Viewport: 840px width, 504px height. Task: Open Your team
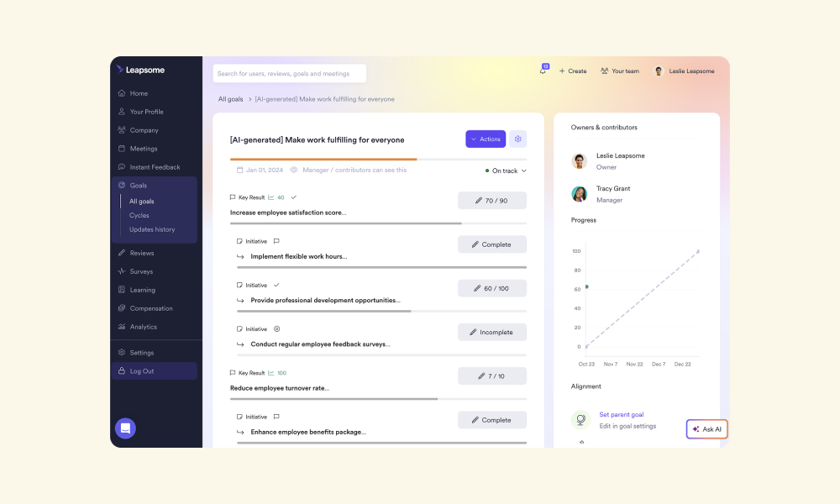(x=620, y=71)
